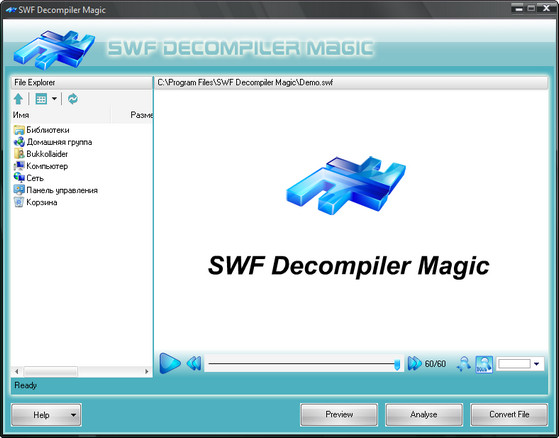
Task: Click the File Explorer panel header
Action: [82, 82]
